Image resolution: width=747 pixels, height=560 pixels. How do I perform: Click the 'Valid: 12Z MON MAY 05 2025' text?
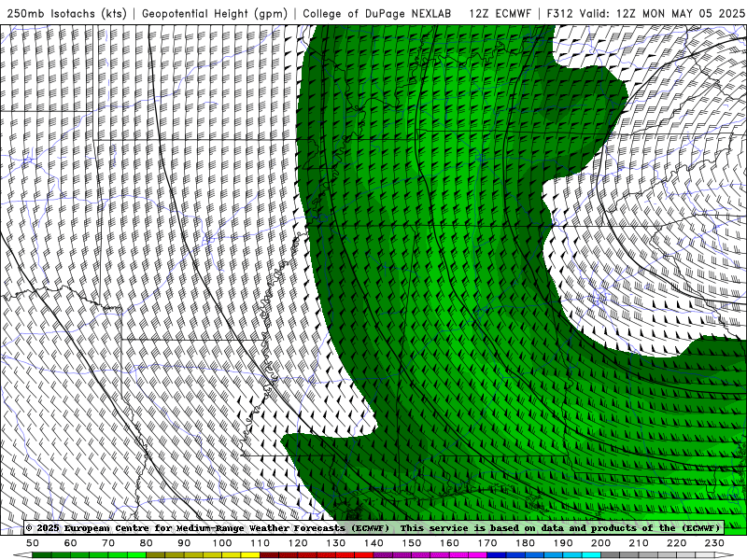pos(662,13)
